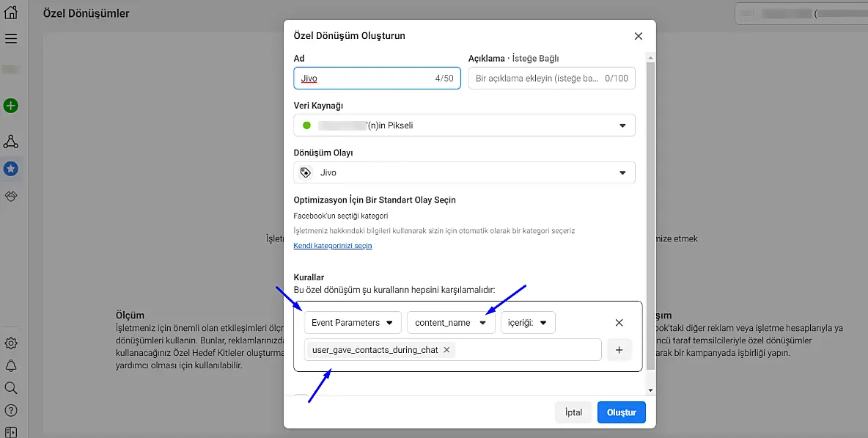The width and height of the screenshot is (868, 438).
Task: Remove the user_gave_contacts_during_chat tag
Action: coord(446,350)
